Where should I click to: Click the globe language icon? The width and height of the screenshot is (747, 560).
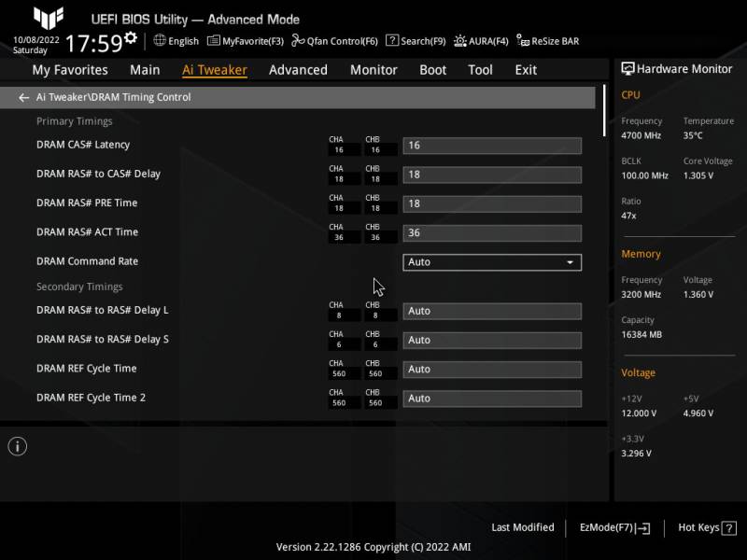[160, 40]
